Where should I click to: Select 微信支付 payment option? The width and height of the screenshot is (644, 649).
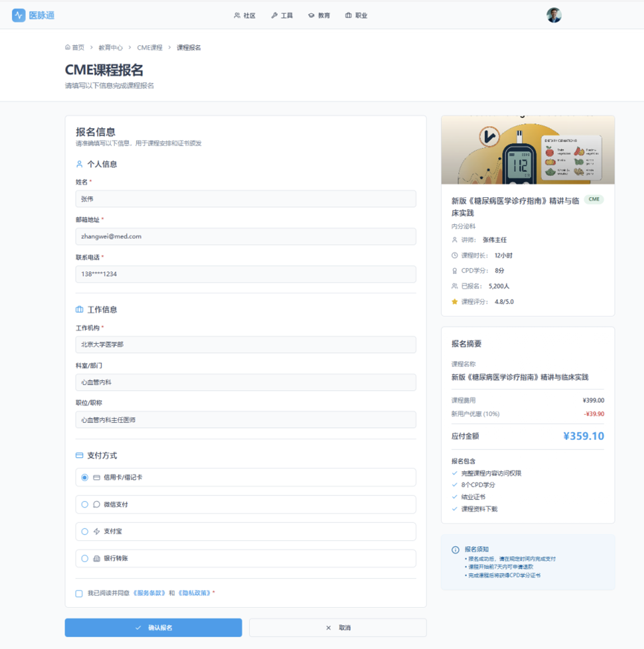[85, 504]
